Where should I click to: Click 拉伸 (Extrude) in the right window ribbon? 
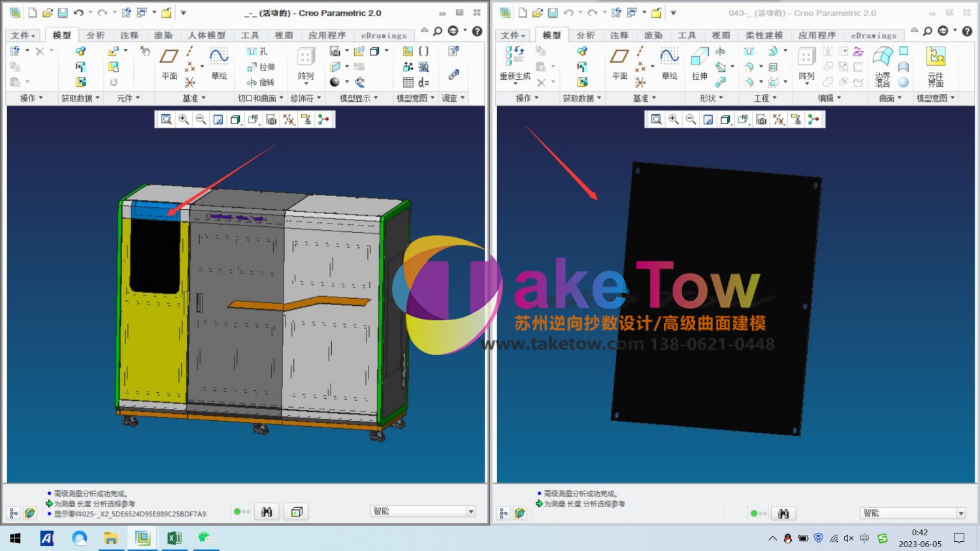pyautogui.click(x=699, y=64)
